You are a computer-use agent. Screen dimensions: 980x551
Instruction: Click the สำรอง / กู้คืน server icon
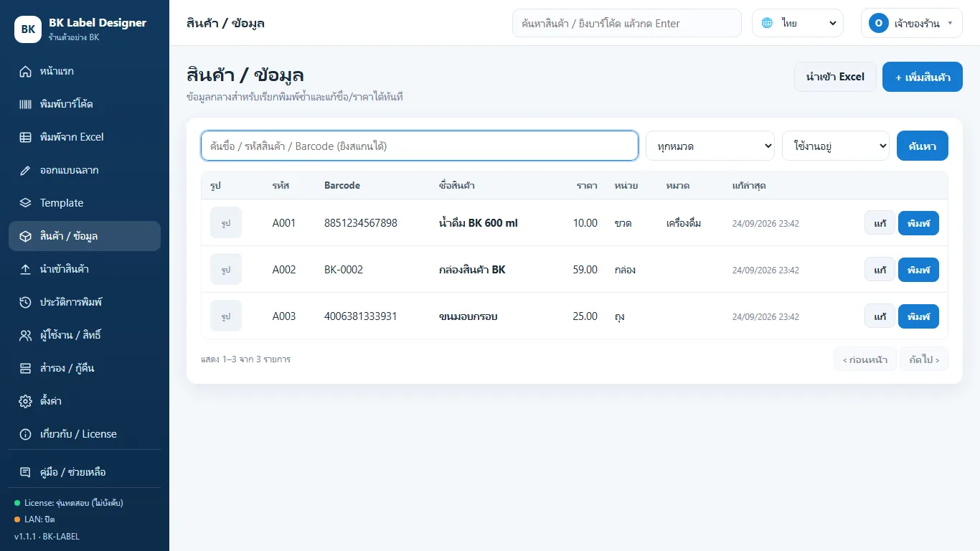tap(26, 368)
